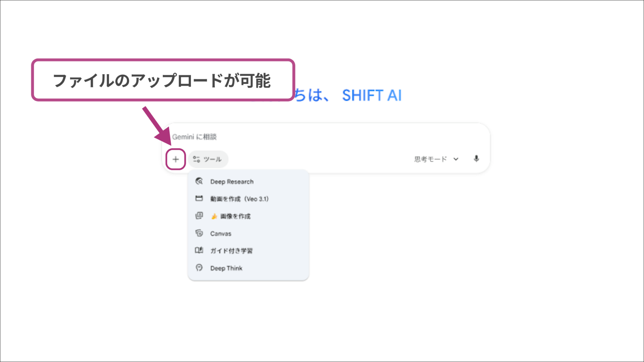Screen dimensions: 644x362
Task: Click the Canvas tool icon
Action: [x=199, y=233]
